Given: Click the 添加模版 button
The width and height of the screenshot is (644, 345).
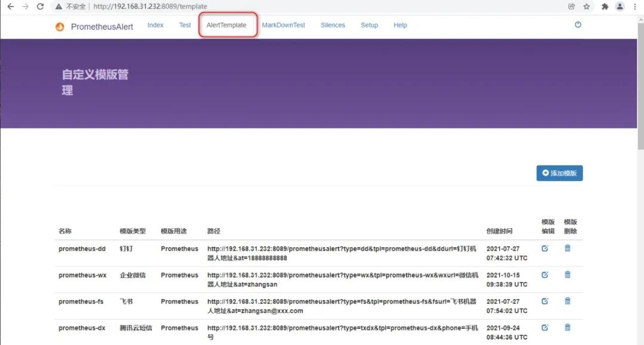Looking at the screenshot, I should (559, 173).
